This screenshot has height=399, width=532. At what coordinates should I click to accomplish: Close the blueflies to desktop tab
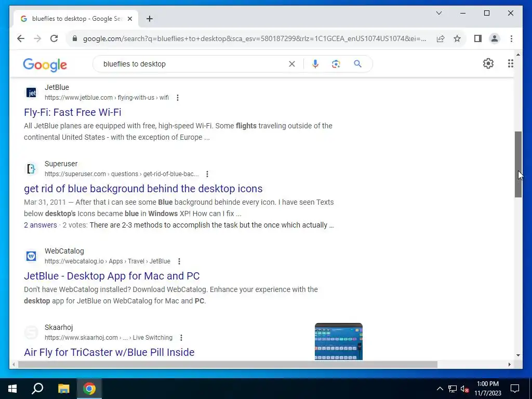(x=129, y=19)
